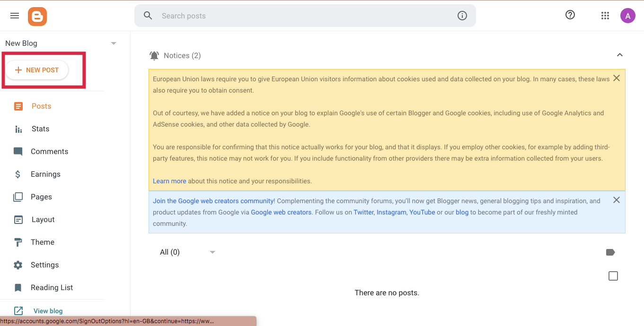Click the View blog external-link icon
The width and height of the screenshot is (644, 326).
(18, 311)
